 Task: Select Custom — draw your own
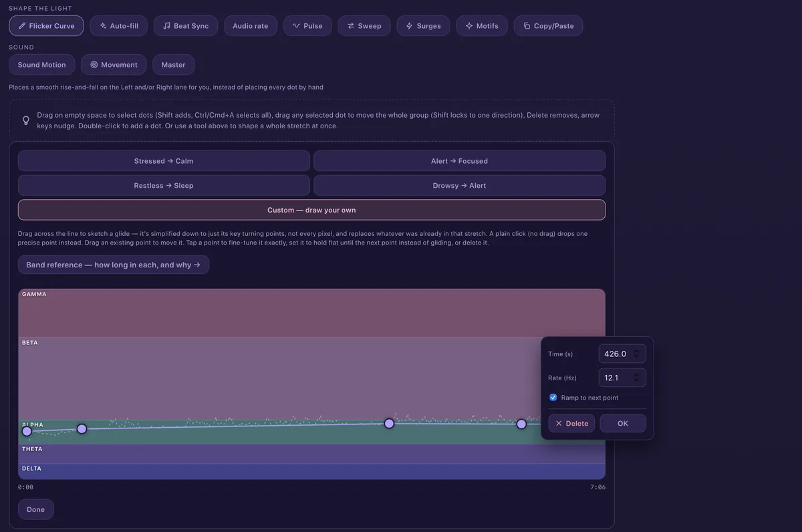tap(311, 210)
